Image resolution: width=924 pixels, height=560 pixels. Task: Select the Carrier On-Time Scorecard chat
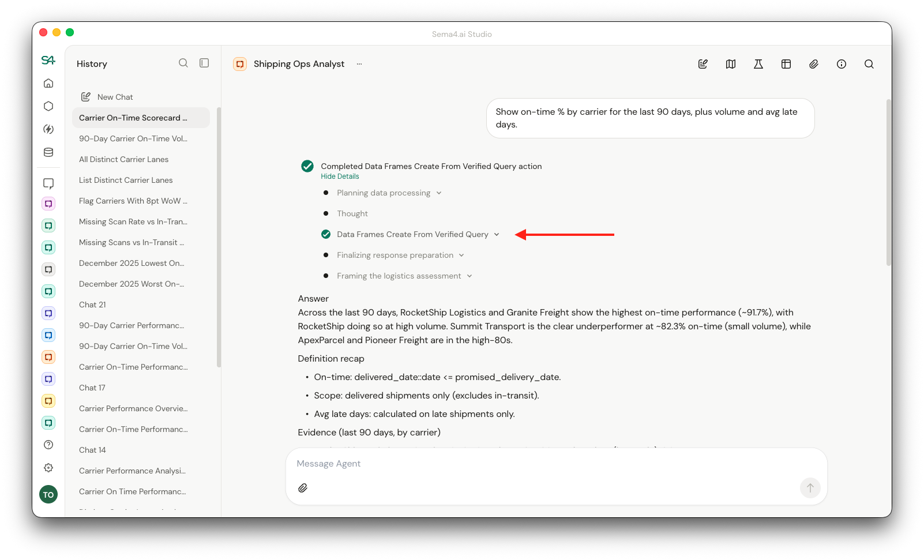click(133, 118)
